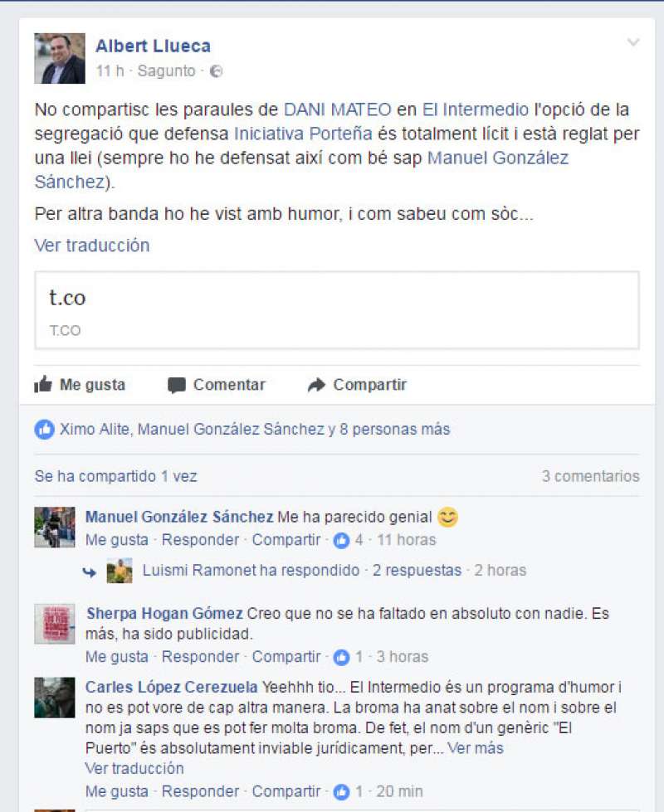This screenshot has width=664, height=812.
Task: Open the post options chevron menu
Action: 633,42
